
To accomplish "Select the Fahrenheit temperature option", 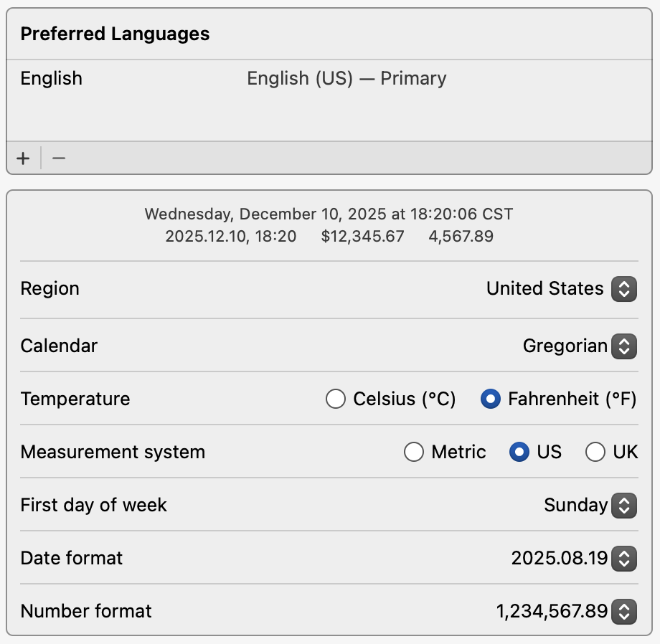I will (x=491, y=399).
